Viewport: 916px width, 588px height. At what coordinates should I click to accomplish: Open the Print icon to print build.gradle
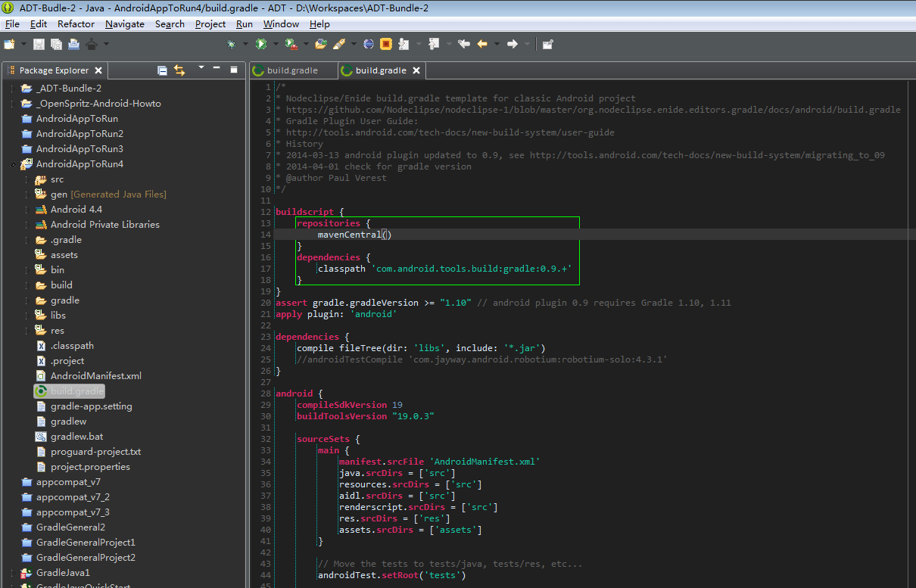[x=73, y=43]
